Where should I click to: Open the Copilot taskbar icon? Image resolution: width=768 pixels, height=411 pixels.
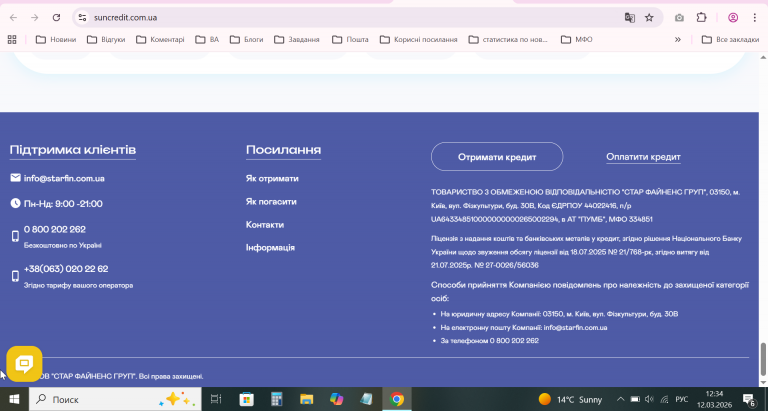tap(336, 399)
